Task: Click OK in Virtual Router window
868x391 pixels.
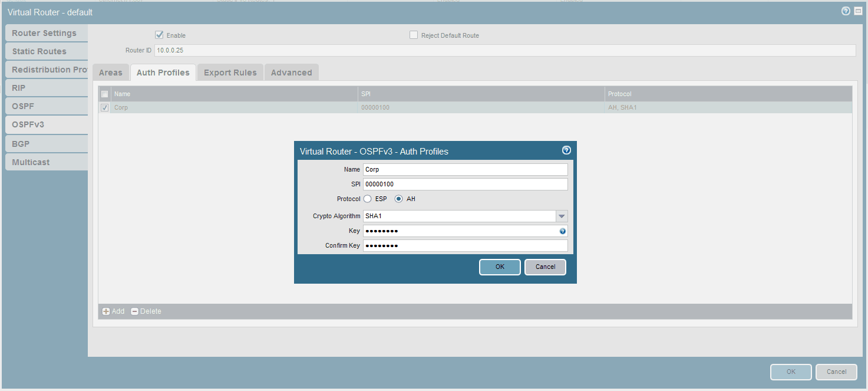Action: [791, 372]
